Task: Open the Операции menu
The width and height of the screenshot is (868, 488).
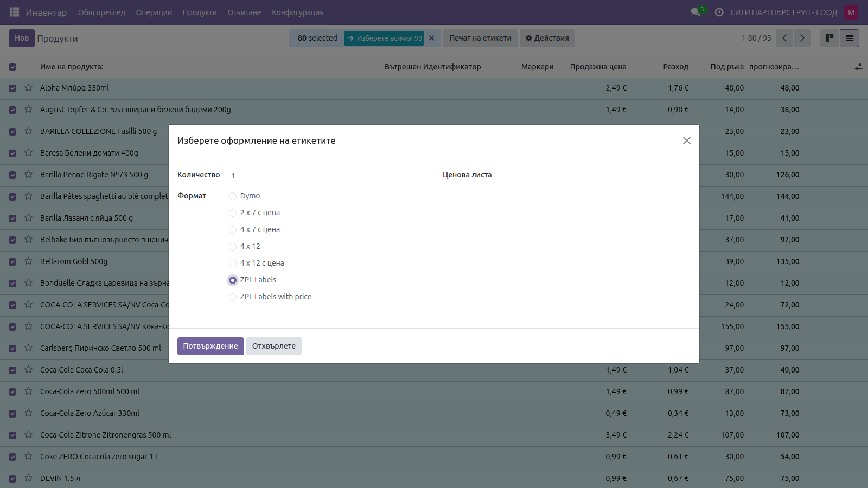Action: pyautogui.click(x=154, y=12)
